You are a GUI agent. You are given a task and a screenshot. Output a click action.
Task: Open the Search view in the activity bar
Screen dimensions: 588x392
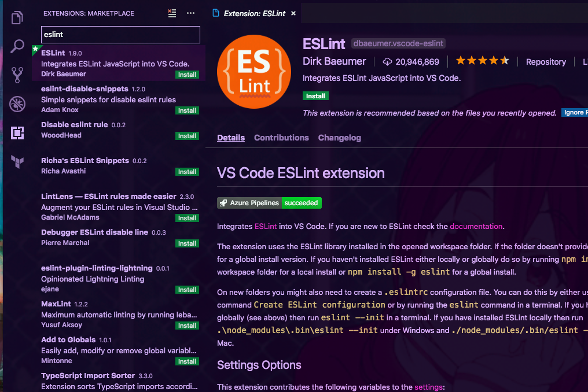coord(17,46)
